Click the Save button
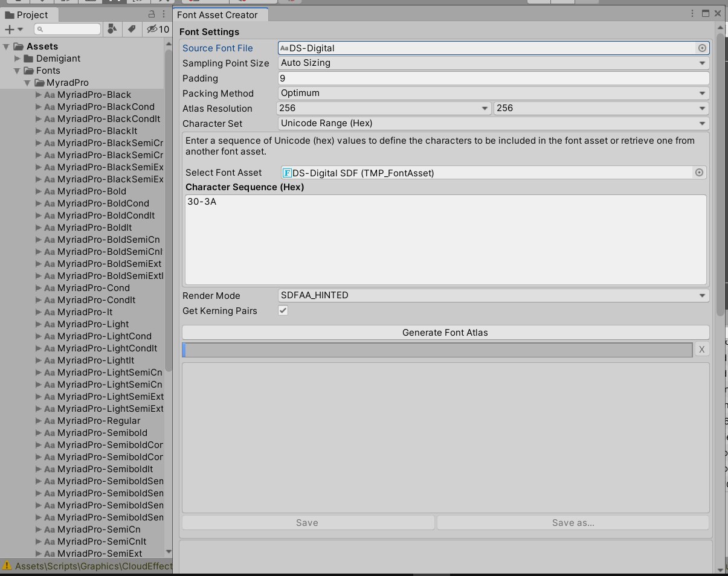This screenshot has width=728, height=576. [308, 523]
